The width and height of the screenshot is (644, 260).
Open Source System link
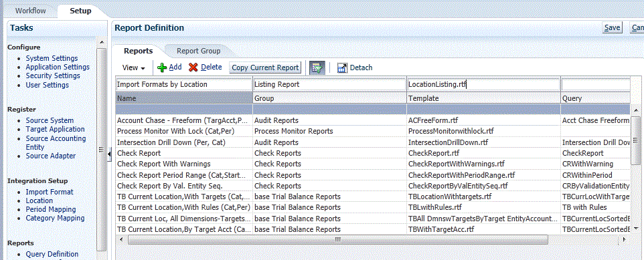coord(50,120)
